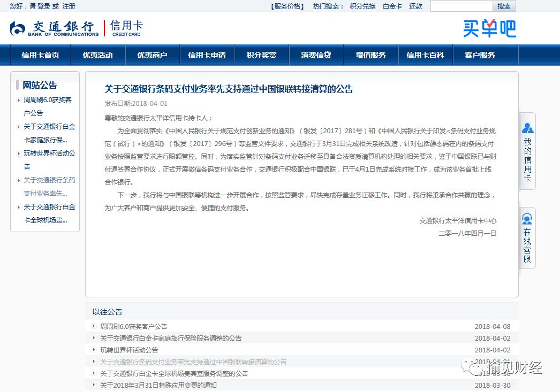Open past notice 玩转世界杯活动公告
The width and height of the screenshot is (560, 392).
(129, 350)
